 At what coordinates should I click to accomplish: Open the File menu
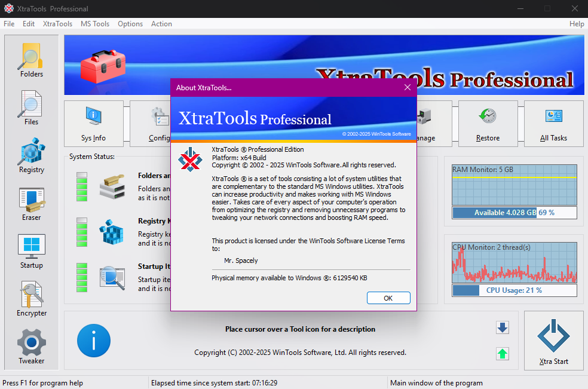click(9, 24)
